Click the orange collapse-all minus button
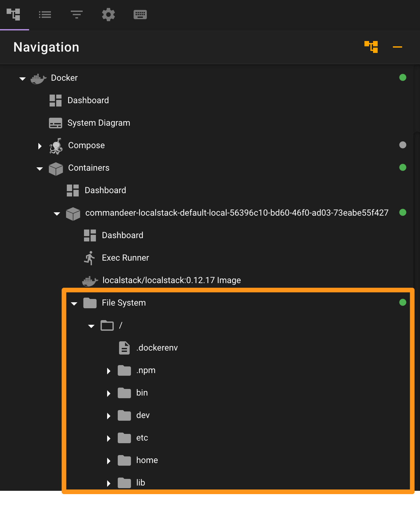The image size is (420, 508). (397, 47)
